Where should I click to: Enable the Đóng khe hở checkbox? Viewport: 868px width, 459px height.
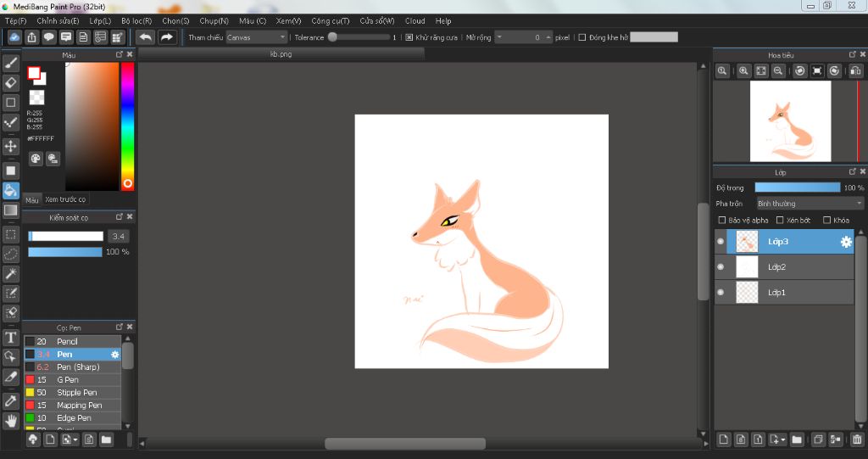tap(581, 37)
